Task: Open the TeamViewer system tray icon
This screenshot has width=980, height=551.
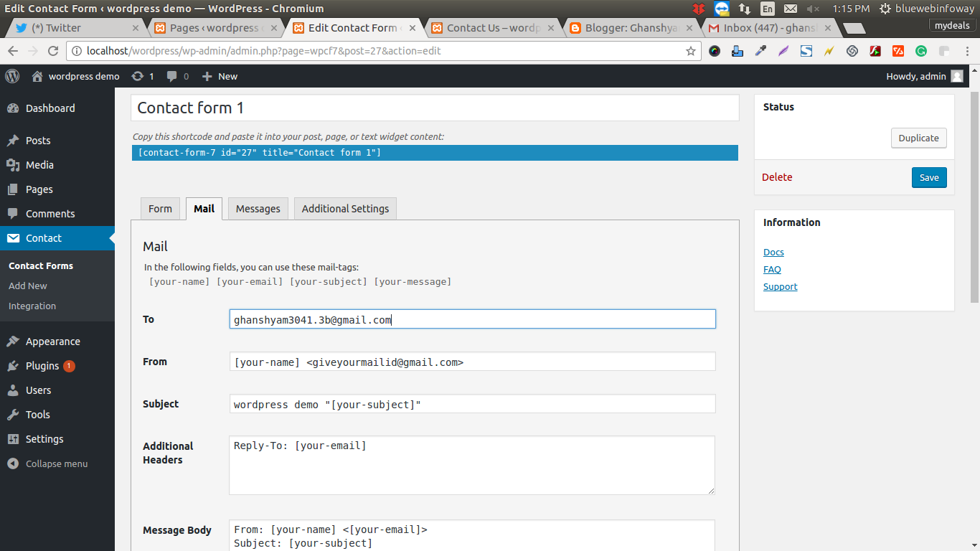Action: point(722,9)
